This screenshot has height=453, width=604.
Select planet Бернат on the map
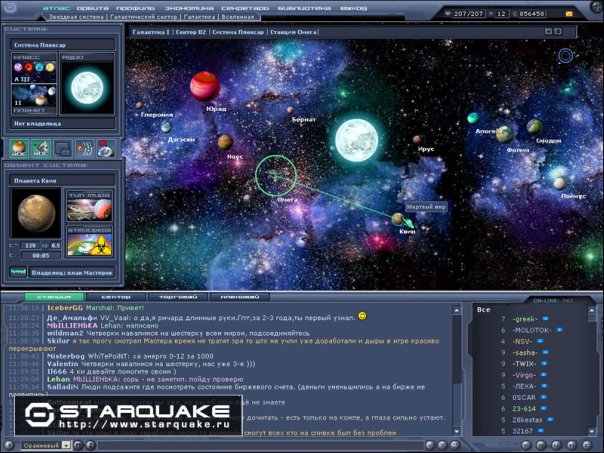(291, 110)
